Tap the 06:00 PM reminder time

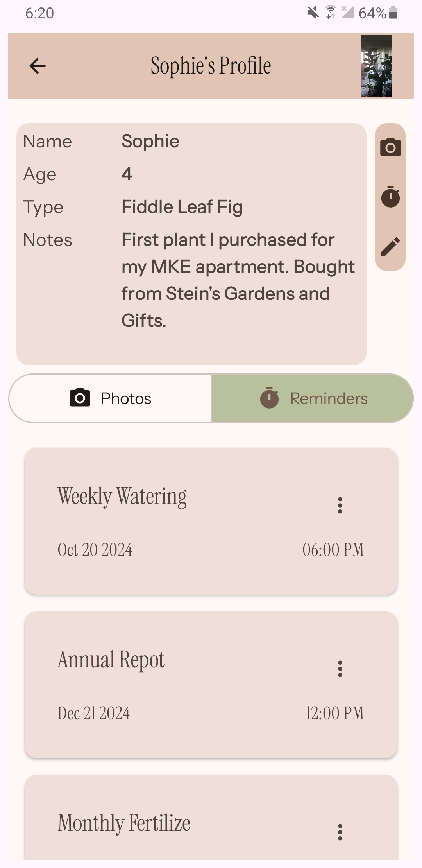pos(333,550)
